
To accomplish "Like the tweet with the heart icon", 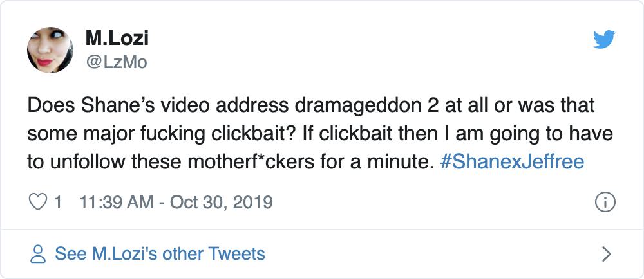I will tap(39, 203).
